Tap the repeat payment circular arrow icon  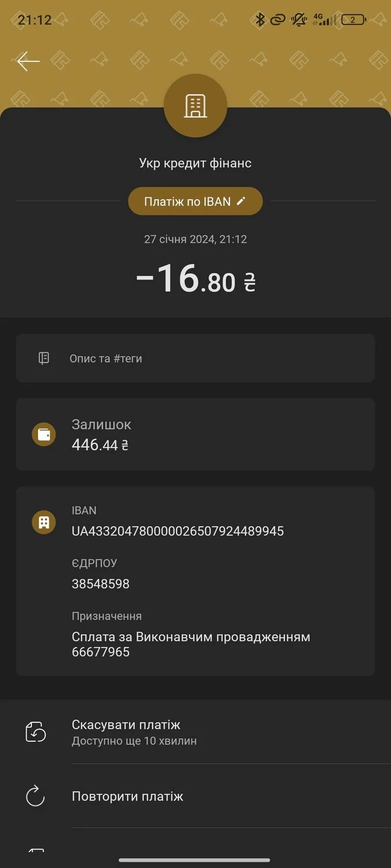coord(36,796)
